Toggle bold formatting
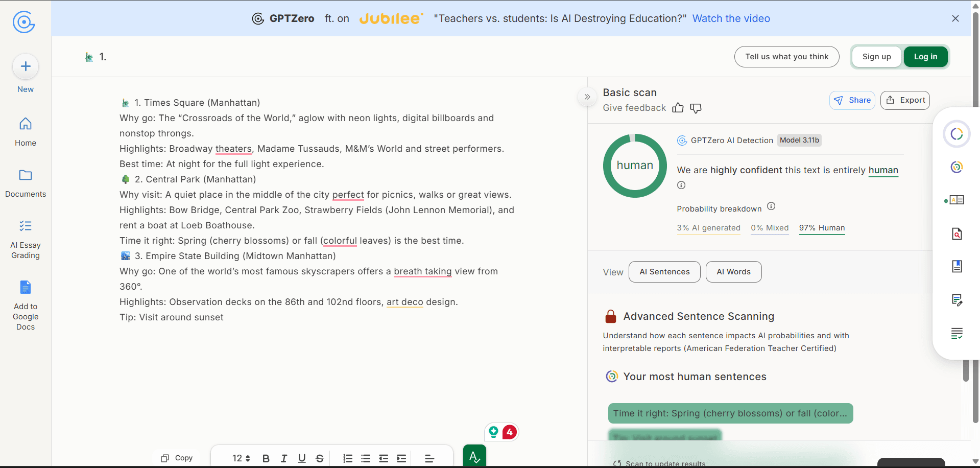980x468 pixels. [266, 458]
